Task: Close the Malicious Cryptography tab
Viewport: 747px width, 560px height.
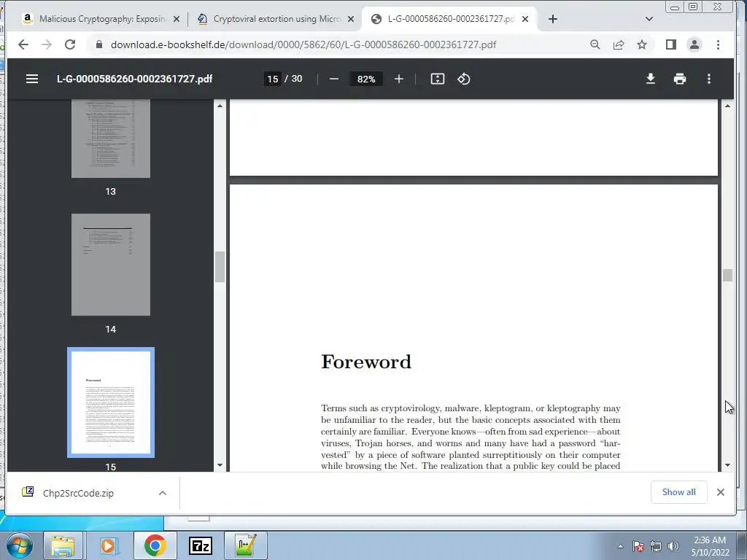Action: [177, 19]
